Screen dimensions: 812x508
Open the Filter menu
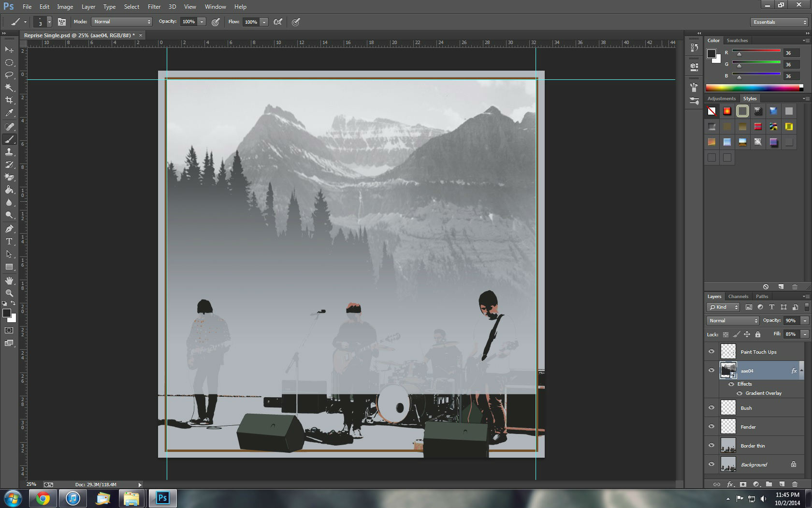click(154, 7)
